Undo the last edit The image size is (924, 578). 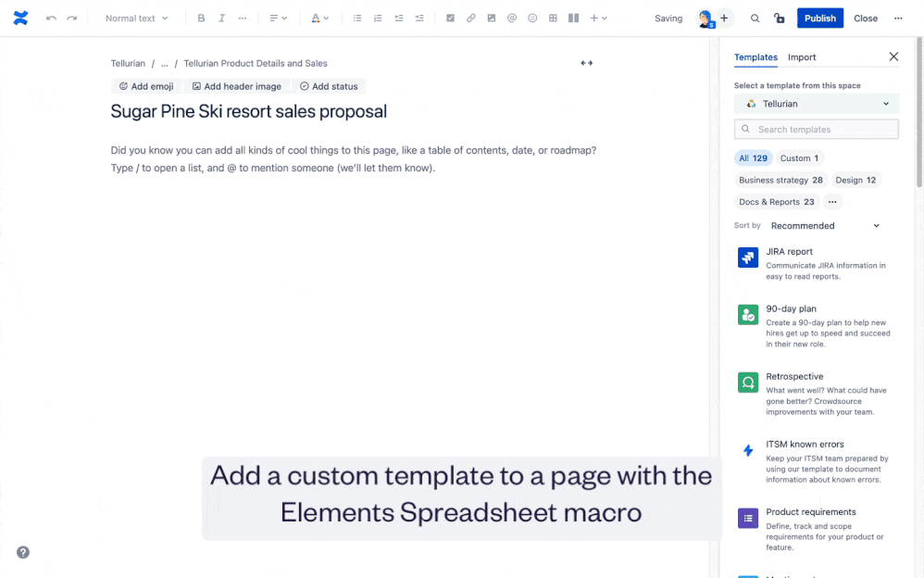53,18
